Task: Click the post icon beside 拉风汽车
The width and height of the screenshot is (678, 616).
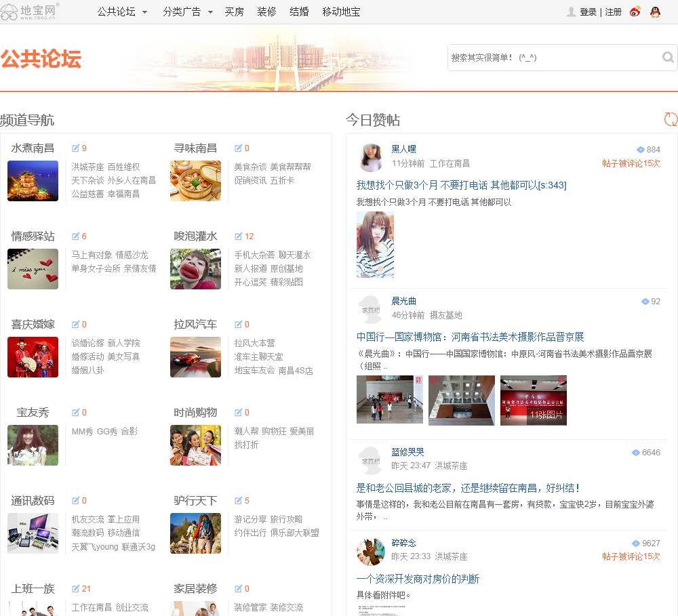Action: tap(238, 324)
